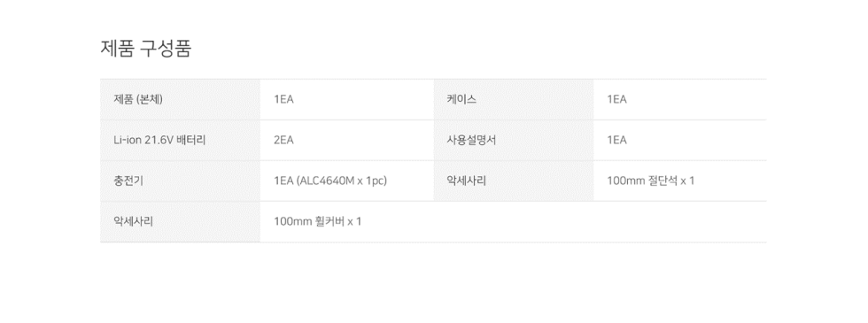Click the word 배터리 in the second row

pyautogui.click(x=191, y=140)
